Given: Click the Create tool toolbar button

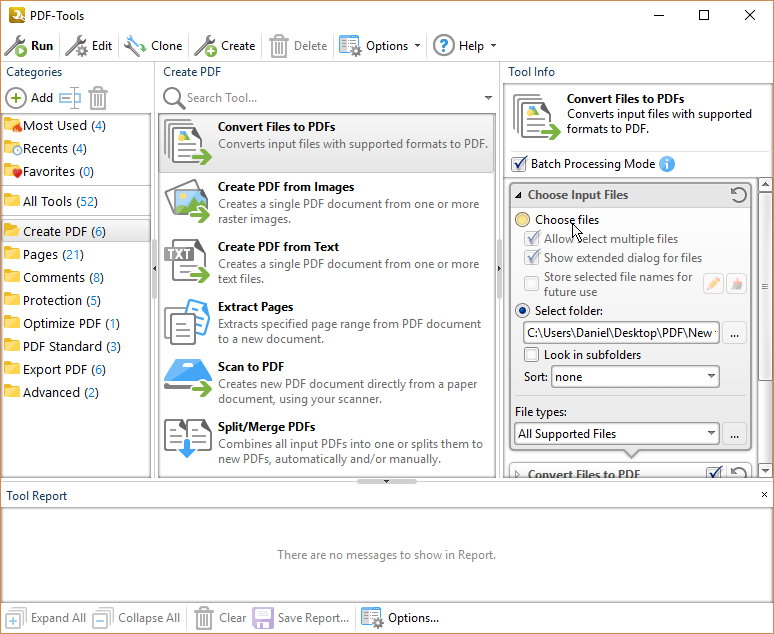Looking at the screenshot, I should (225, 46).
